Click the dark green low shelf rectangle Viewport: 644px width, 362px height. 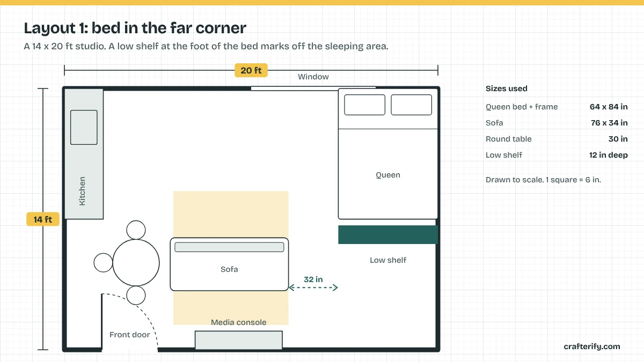pyautogui.click(x=388, y=235)
